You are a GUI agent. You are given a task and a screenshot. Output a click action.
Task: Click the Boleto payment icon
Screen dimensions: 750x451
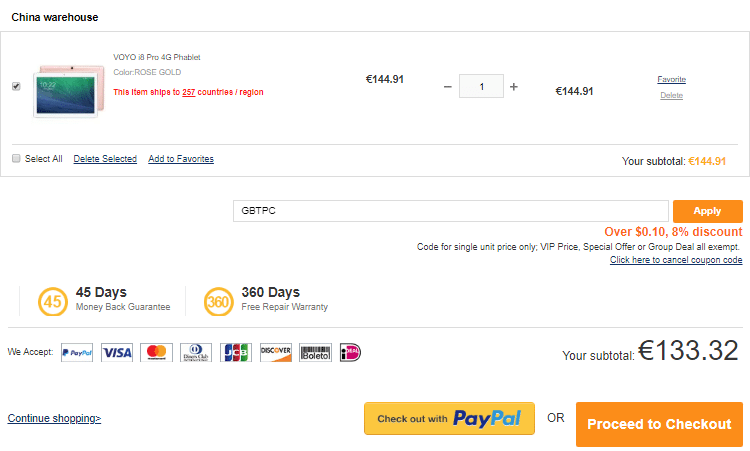315,352
